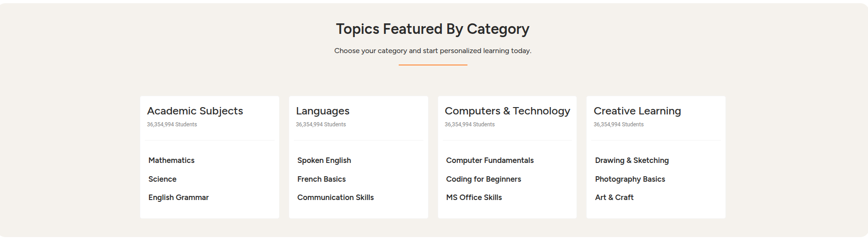The height and width of the screenshot is (238, 868).
Task: Click the Academic Subjects category heading
Action: 195,111
